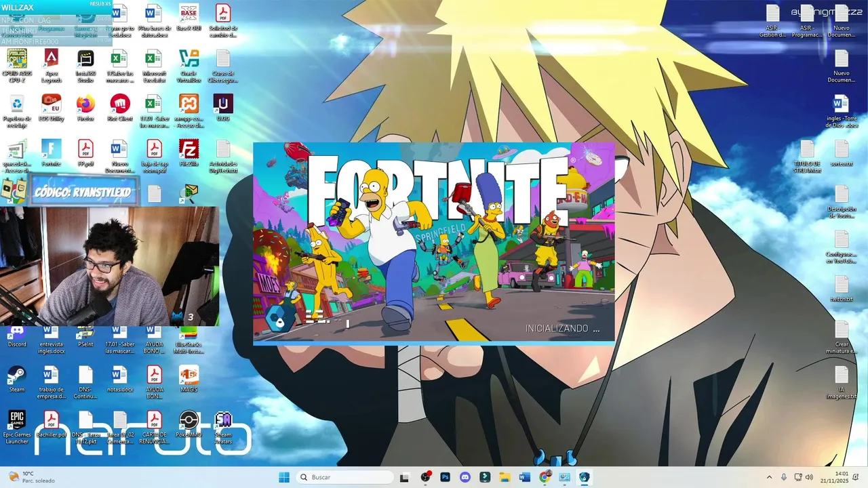This screenshot has height=488, width=868.
Task: Open Word from the taskbar
Action: pyautogui.click(x=524, y=477)
